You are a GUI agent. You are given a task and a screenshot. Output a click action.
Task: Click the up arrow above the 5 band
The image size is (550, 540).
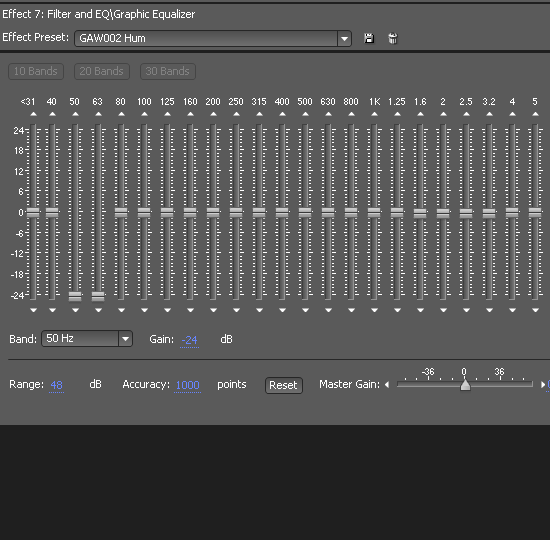coord(535,114)
